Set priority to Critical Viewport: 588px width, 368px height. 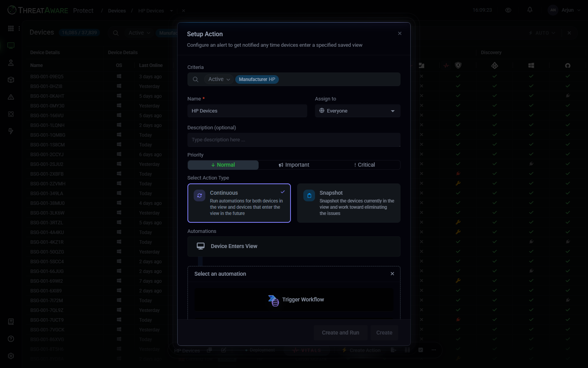pos(364,165)
